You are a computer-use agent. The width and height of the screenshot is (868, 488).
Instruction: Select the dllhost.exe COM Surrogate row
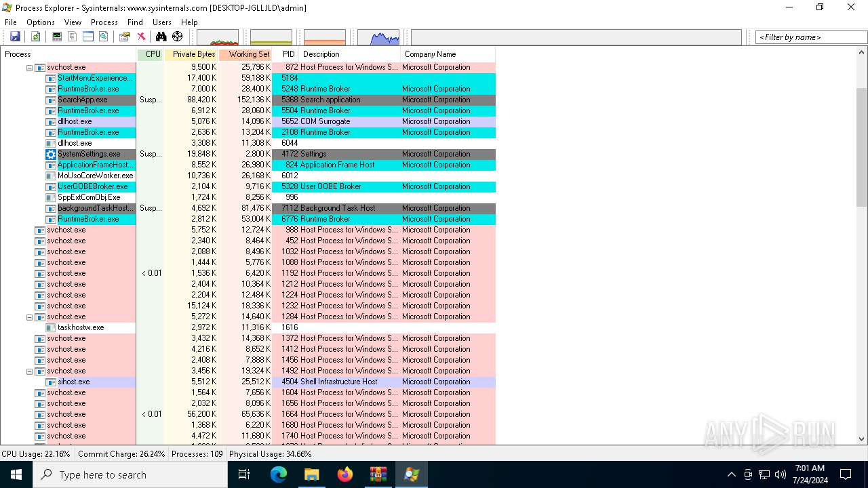click(248, 121)
